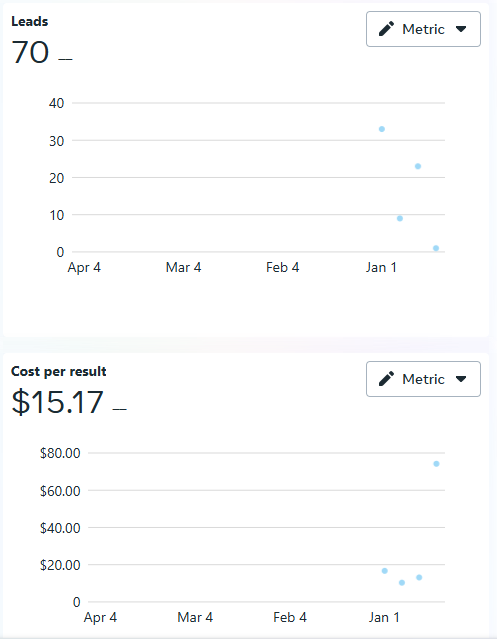Image resolution: width=497 pixels, height=639 pixels.
Task: Select the cost data point near $75
Action: 436,464
